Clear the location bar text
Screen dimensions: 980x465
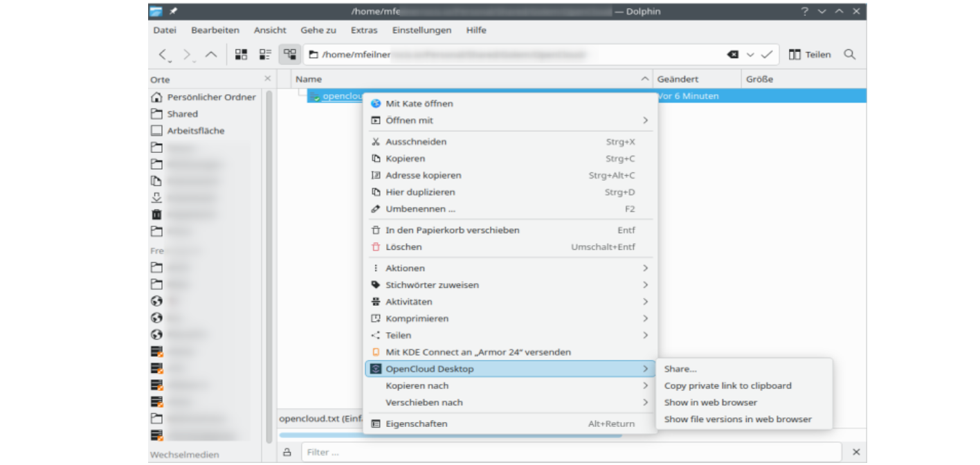732,55
